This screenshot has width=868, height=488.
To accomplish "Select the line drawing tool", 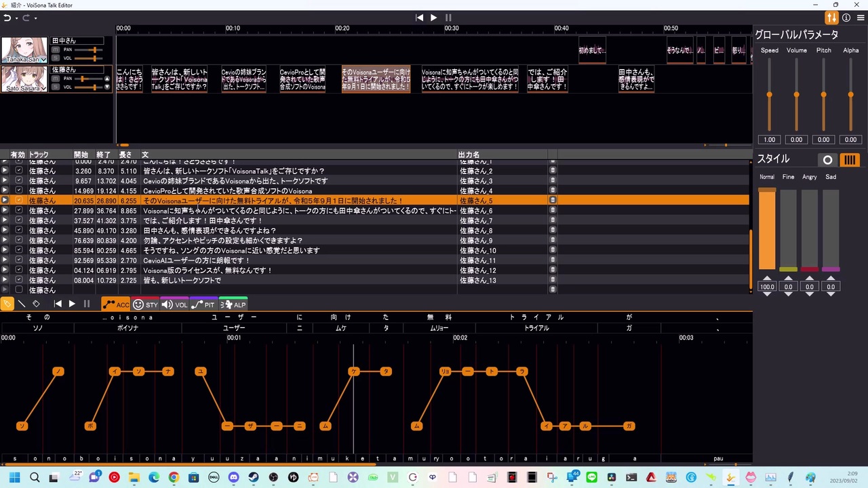I will tap(22, 304).
